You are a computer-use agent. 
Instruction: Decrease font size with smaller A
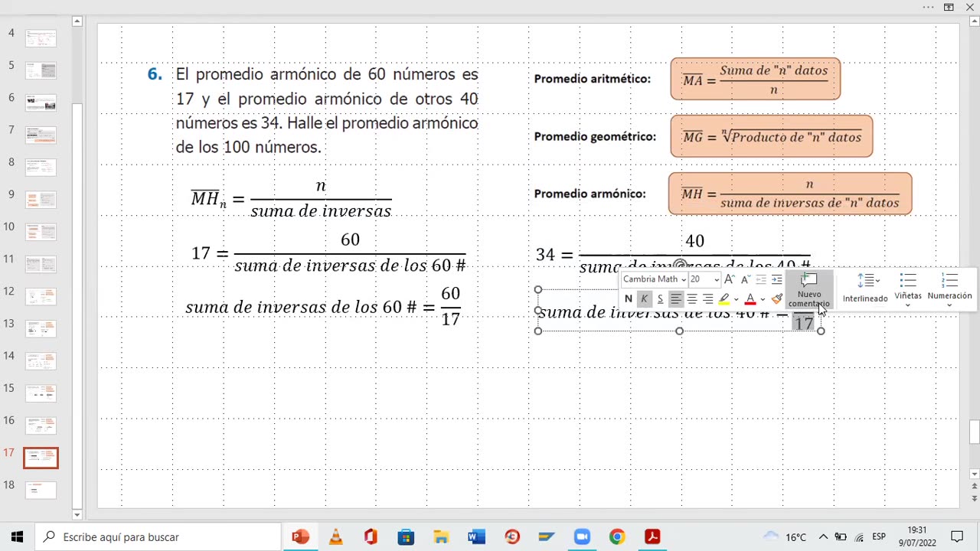(745, 279)
